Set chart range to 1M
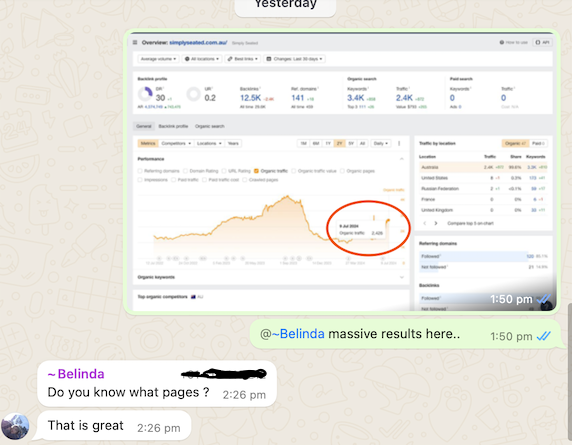Screen dimensions: 572x445 [x=304, y=143]
